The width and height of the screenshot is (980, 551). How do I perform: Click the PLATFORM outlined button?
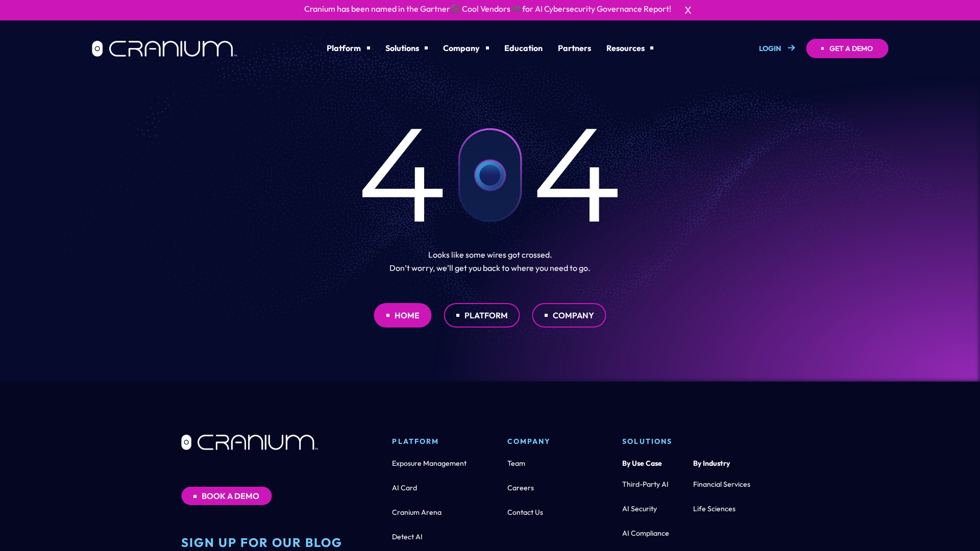tap(481, 315)
